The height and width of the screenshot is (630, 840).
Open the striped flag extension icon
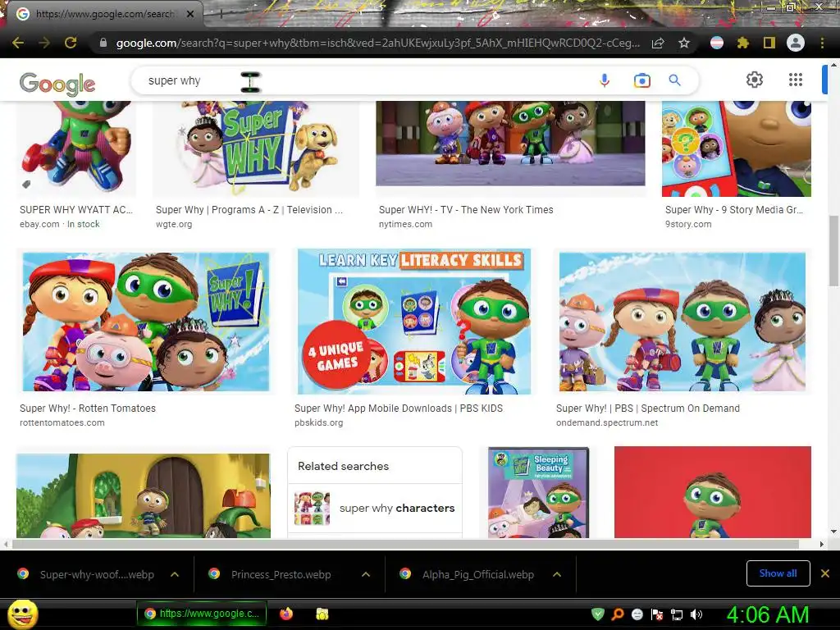click(717, 43)
